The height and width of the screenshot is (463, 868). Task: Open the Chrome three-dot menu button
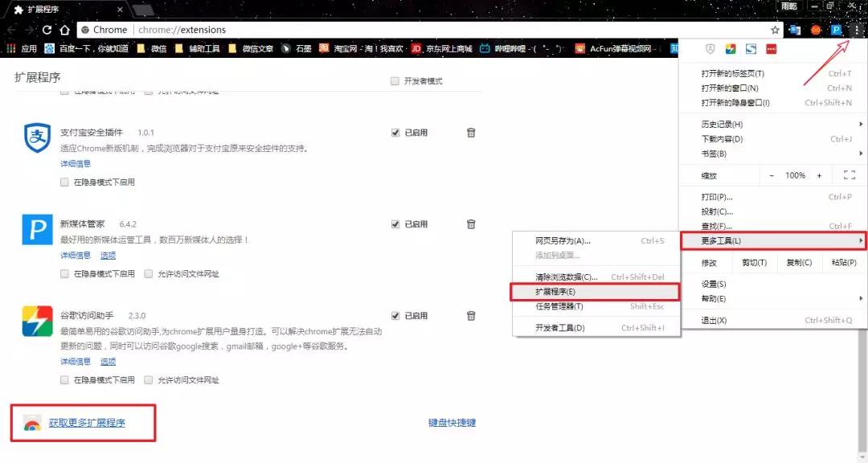(x=857, y=30)
